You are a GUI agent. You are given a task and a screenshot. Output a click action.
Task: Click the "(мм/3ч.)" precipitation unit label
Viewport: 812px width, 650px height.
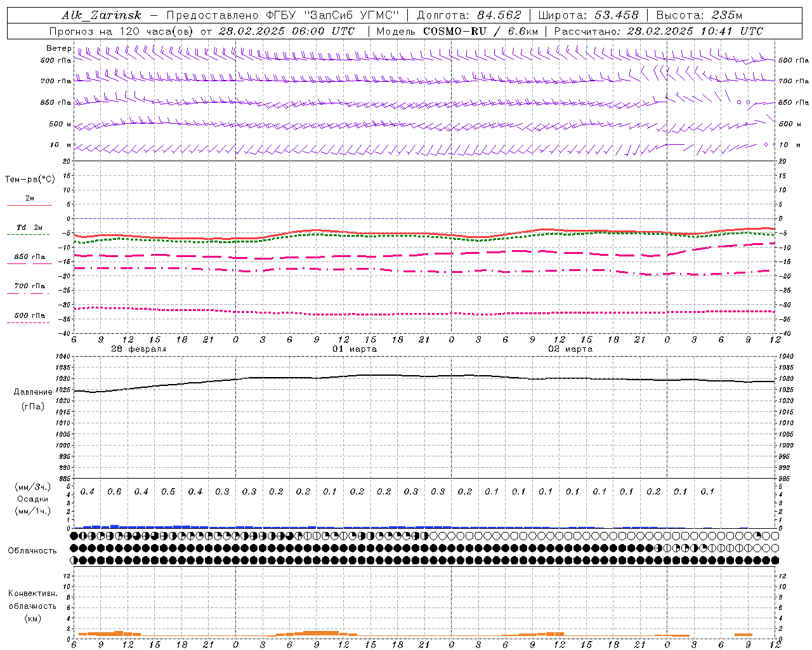point(33,487)
